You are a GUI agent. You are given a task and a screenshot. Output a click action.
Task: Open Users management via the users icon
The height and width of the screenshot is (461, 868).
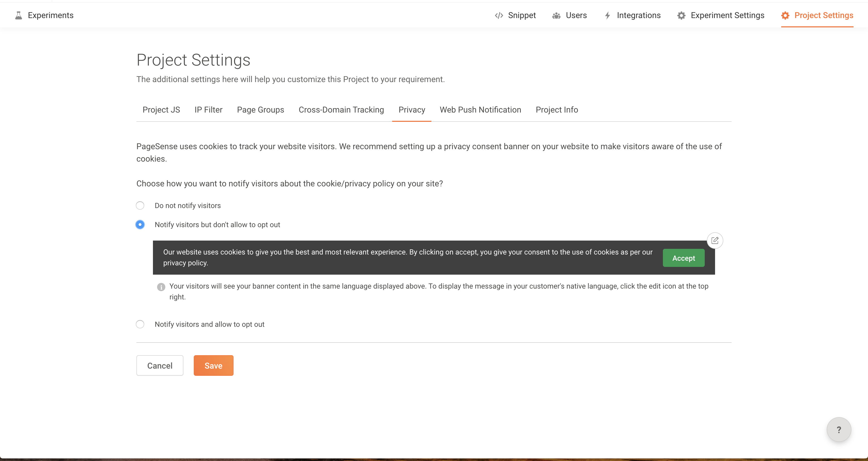click(556, 15)
